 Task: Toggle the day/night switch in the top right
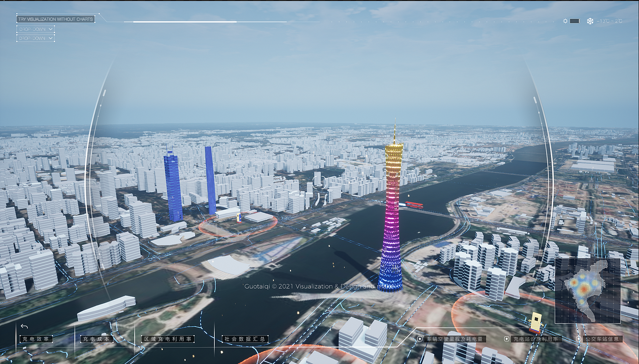tap(574, 21)
